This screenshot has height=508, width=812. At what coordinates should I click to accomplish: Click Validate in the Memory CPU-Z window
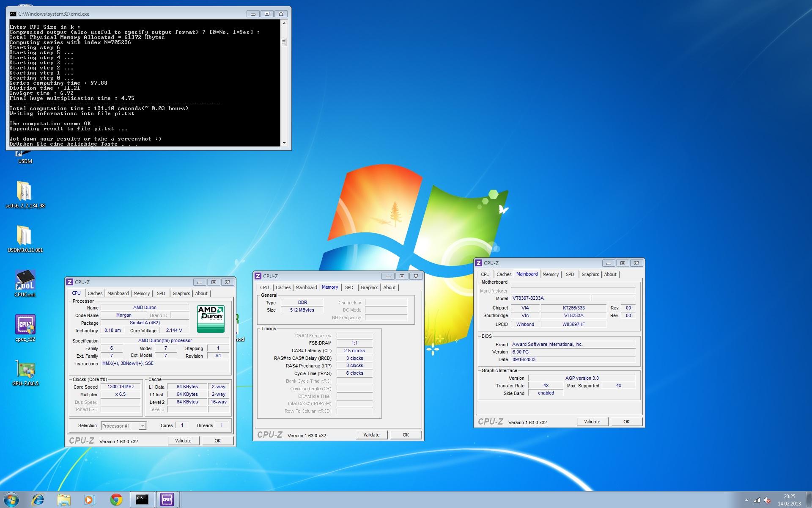[x=371, y=435]
